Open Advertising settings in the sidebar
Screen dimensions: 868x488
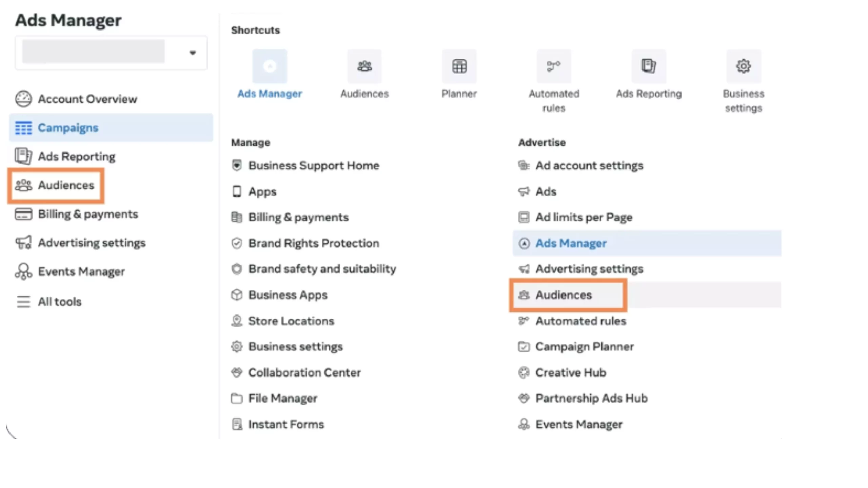(x=92, y=243)
